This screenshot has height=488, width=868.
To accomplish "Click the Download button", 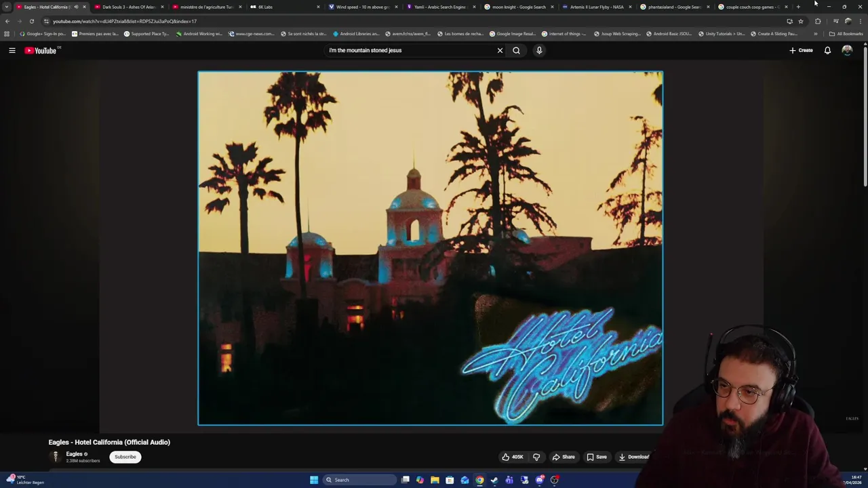I will point(633,457).
